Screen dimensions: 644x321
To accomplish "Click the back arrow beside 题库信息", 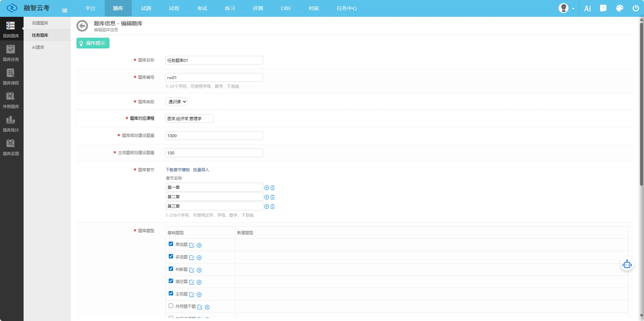I will (x=82, y=26).
